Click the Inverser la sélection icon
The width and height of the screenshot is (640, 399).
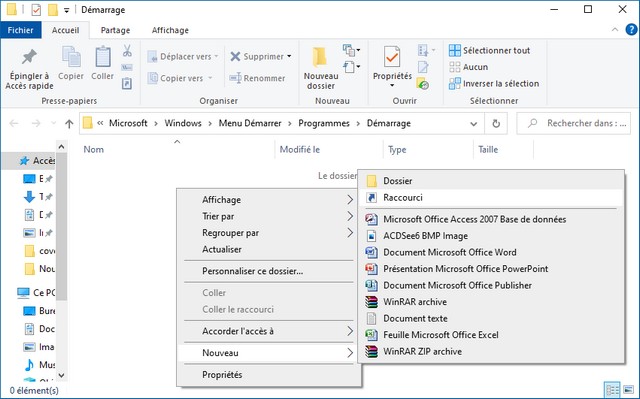[455, 84]
